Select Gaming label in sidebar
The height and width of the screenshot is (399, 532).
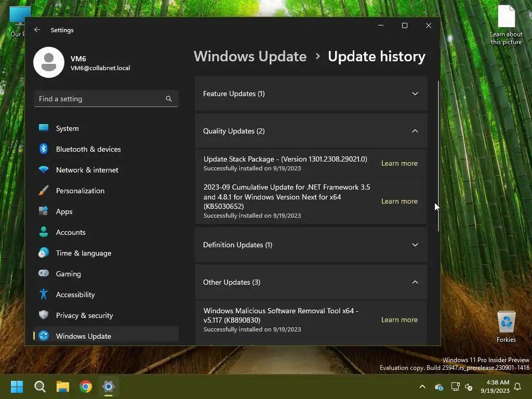coord(68,274)
